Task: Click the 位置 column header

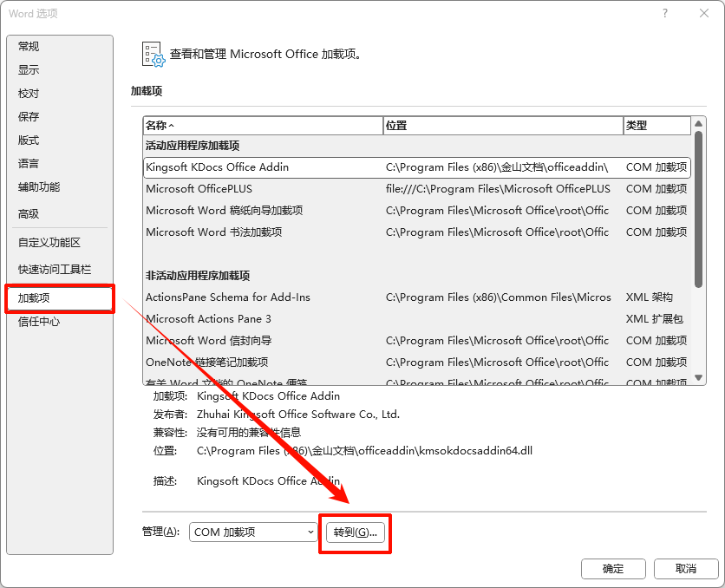Action: [x=502, y=126]
